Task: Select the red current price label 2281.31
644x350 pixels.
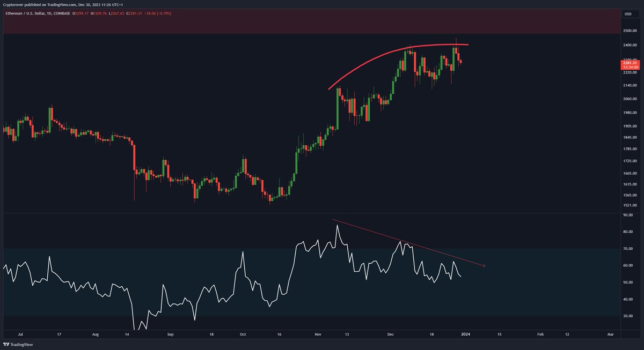Action: (x=630, y=62)
